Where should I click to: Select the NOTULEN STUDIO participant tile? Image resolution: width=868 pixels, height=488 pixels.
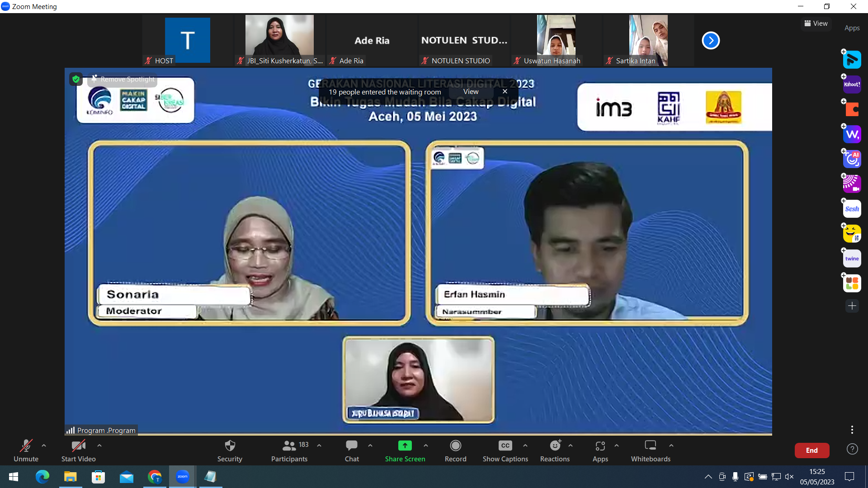pyautogui.click(x=464, y=41)
